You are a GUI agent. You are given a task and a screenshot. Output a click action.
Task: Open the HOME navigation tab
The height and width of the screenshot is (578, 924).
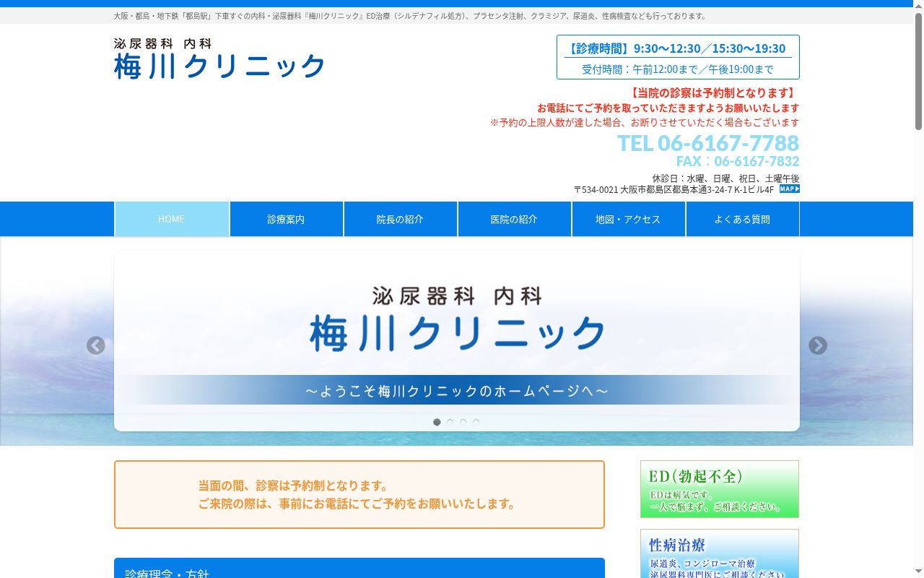point(172,219)
